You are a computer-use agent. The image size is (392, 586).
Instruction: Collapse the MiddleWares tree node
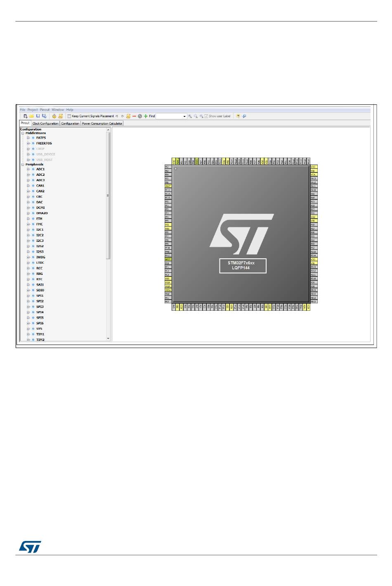[x=23, y=133]
